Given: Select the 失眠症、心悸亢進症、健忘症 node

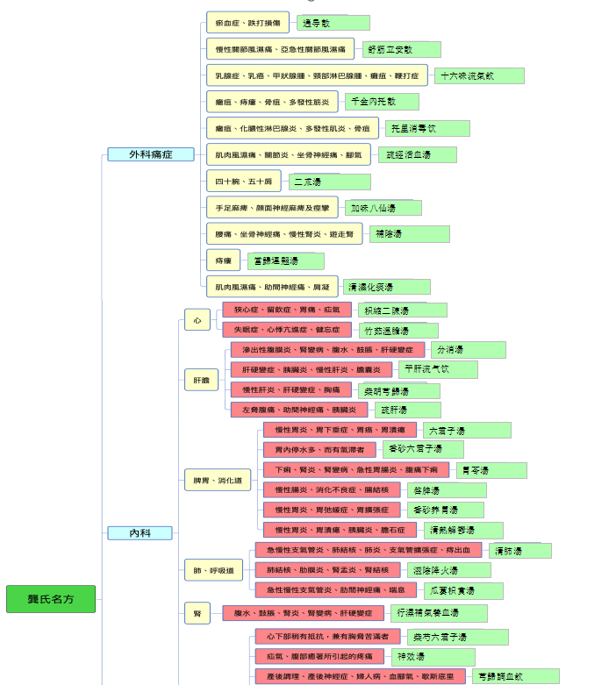Looking at the screenshot, I should [286, 330].
